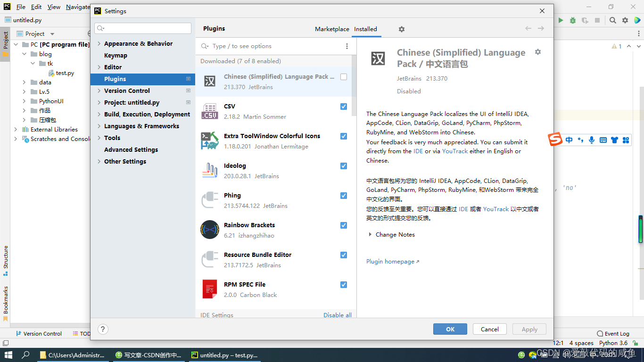
Task: Click Python 3.6 interpreter in status bar
Action: 613,343
